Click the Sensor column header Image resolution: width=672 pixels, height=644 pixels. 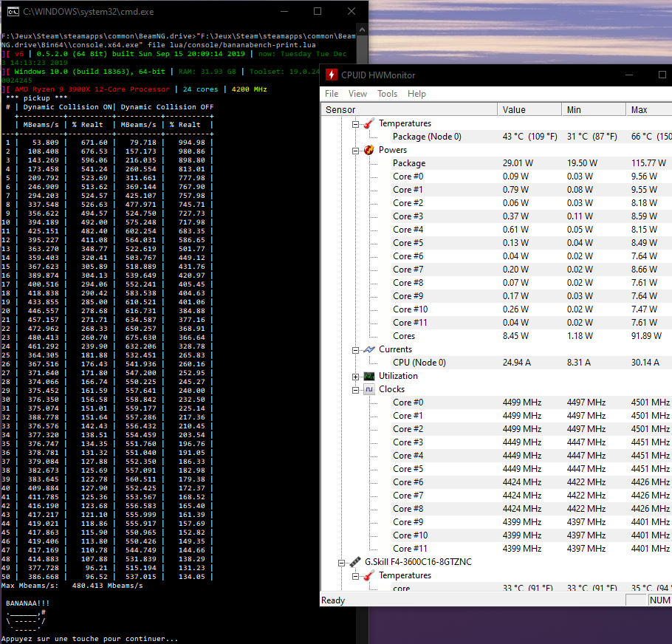coord(410,110)
